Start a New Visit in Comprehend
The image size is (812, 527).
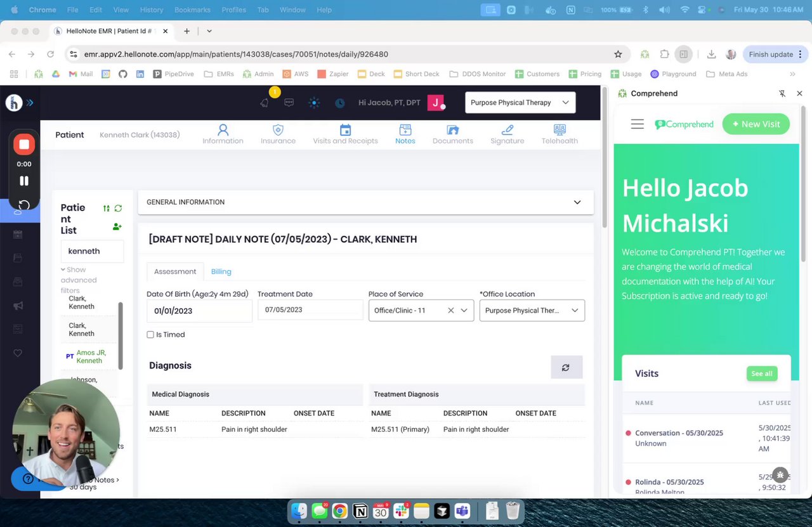tap(756, 124)
